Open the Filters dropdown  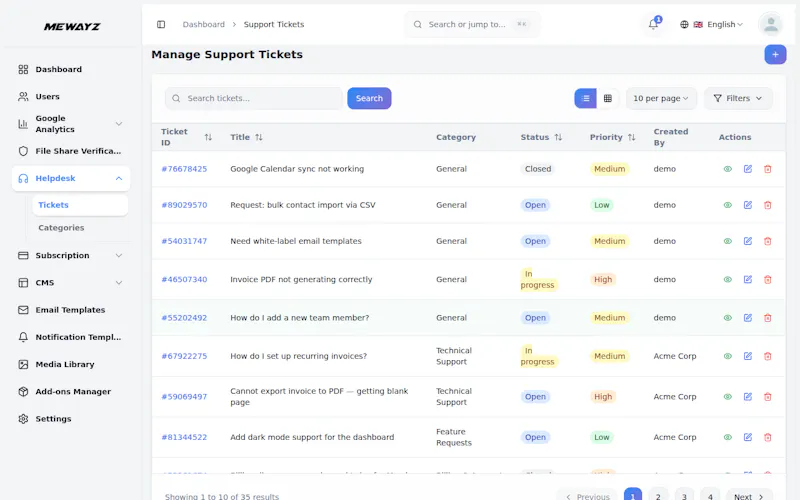(x=738, y=98)
